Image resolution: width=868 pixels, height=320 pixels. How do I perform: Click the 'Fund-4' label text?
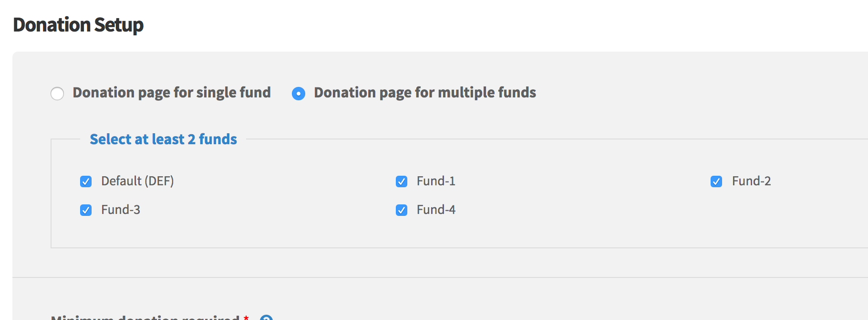click(x=436, y=210)
